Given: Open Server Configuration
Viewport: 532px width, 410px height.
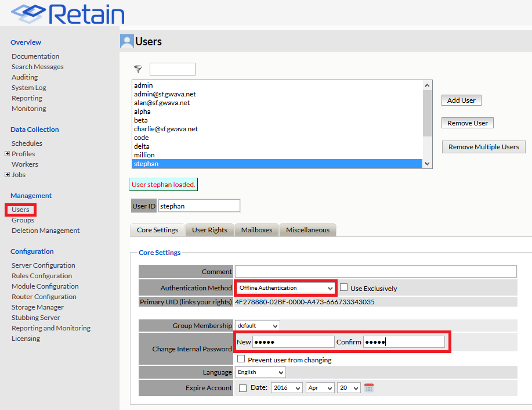Looking at the screenshot, I should click(43, 265).
